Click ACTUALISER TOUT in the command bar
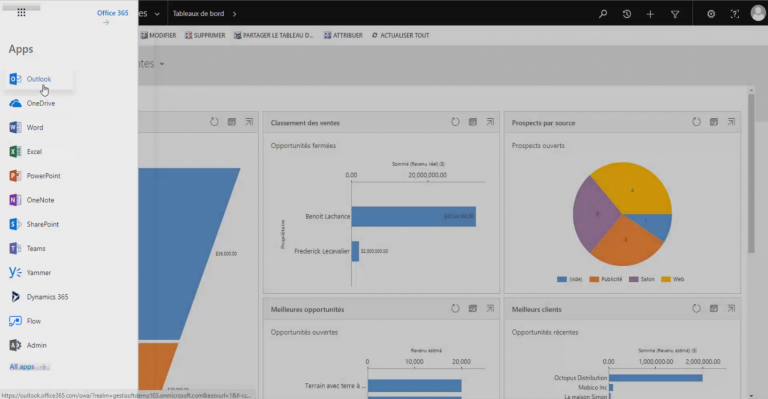 pyautogui.click(x=400, y=35)
